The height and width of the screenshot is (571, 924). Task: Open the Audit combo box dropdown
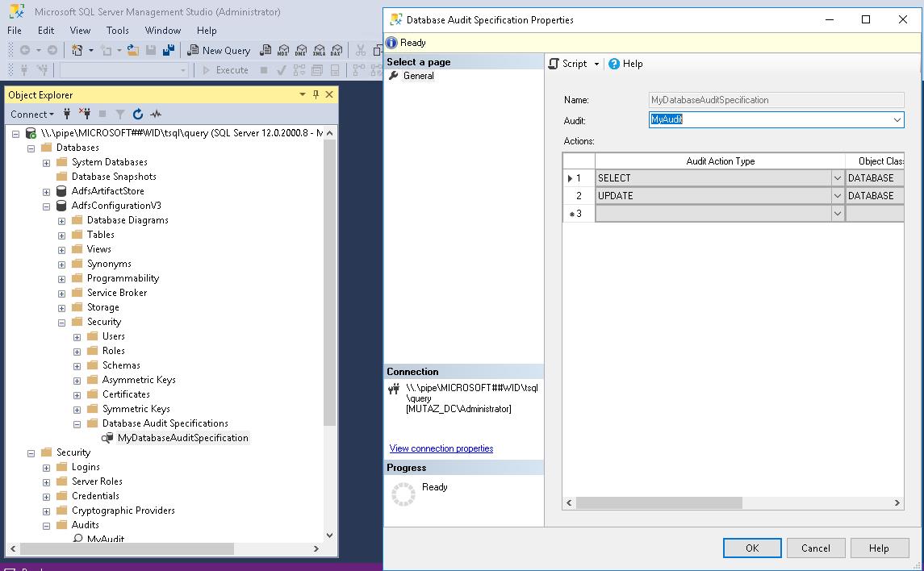[x=897, y=120]
